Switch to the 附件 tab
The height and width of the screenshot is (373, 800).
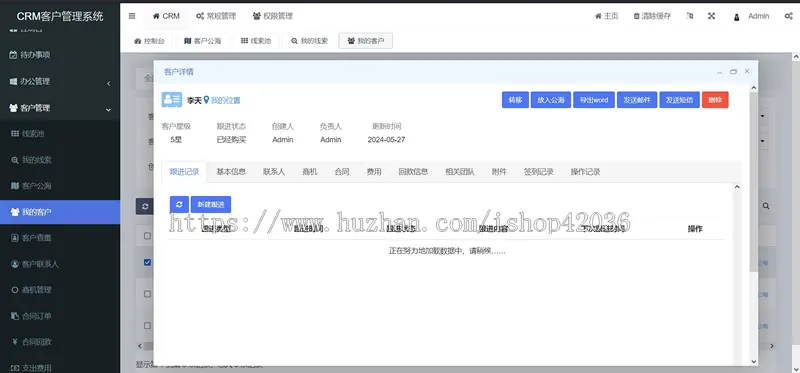499,172
